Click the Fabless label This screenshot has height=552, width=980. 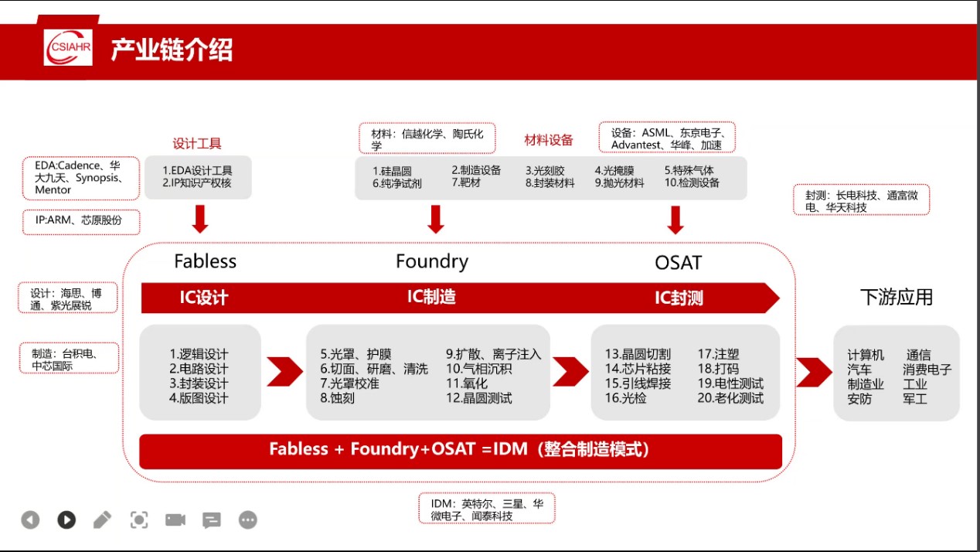point(205,261)
